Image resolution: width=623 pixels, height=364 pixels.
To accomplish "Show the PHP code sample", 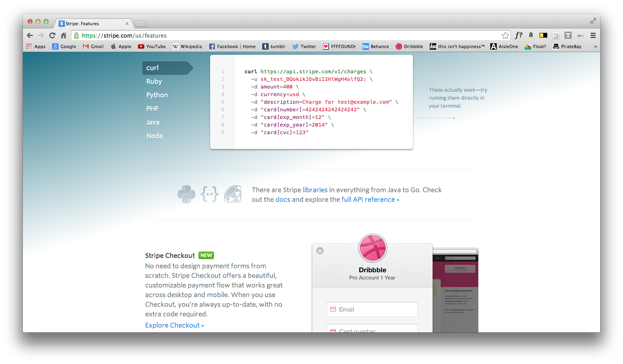I will coord(152,109).
